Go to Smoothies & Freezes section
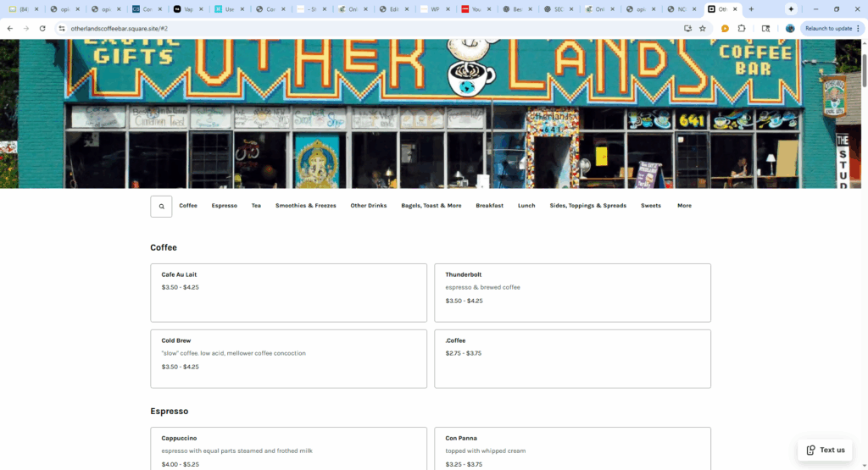The width and height of the screenshot is (868, 470). [x=305, y=206]
